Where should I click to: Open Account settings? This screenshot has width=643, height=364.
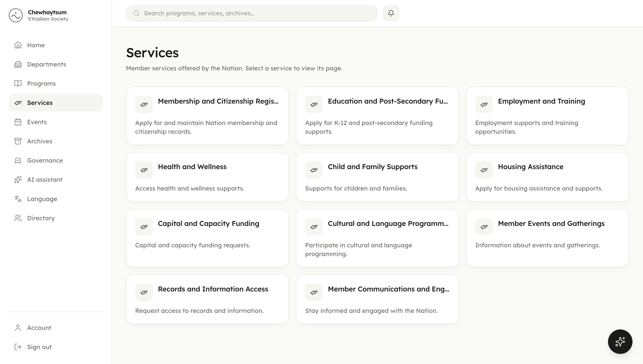click(x=56, y=328)
